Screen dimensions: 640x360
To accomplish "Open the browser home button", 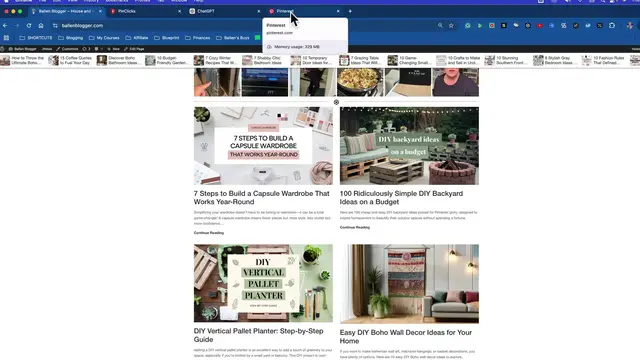I will (41, 25).
